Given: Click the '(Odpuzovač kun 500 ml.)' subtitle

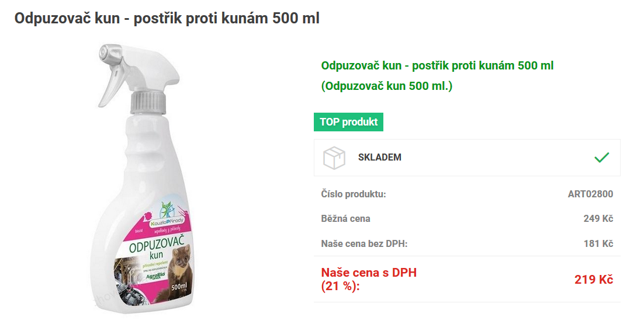Looking at the screenshot, I should coord(386,86).
